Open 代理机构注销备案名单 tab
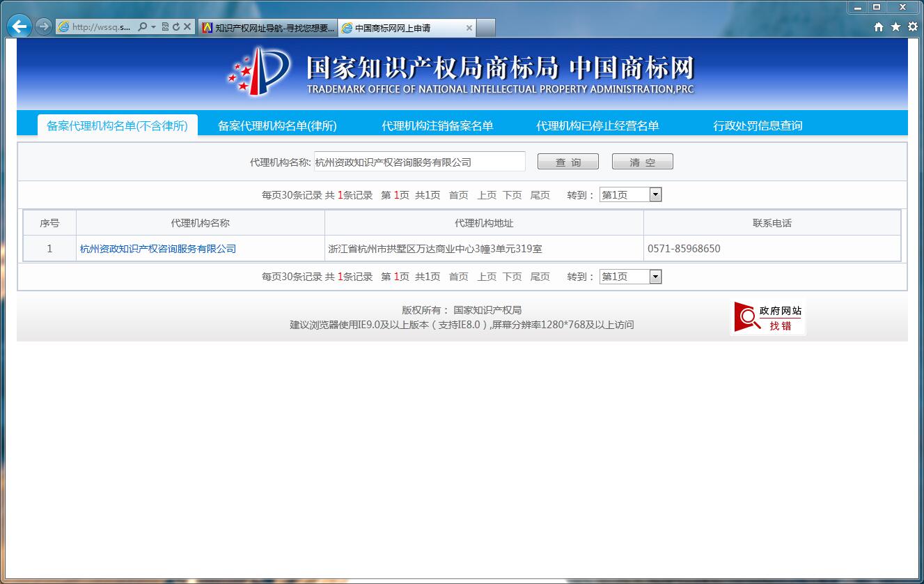Viewport: 924px width, 584px height. pyautogui.click(x=437, y=125)
